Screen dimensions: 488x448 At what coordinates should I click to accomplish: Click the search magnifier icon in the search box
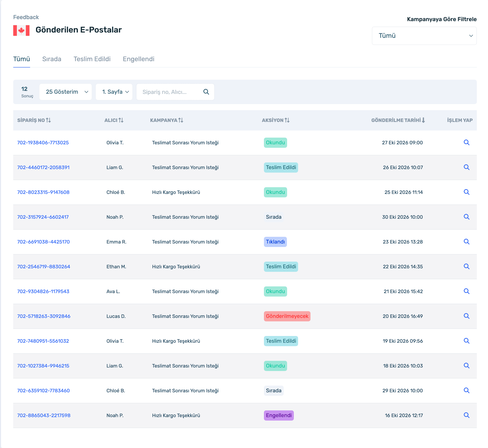[206, 92]
